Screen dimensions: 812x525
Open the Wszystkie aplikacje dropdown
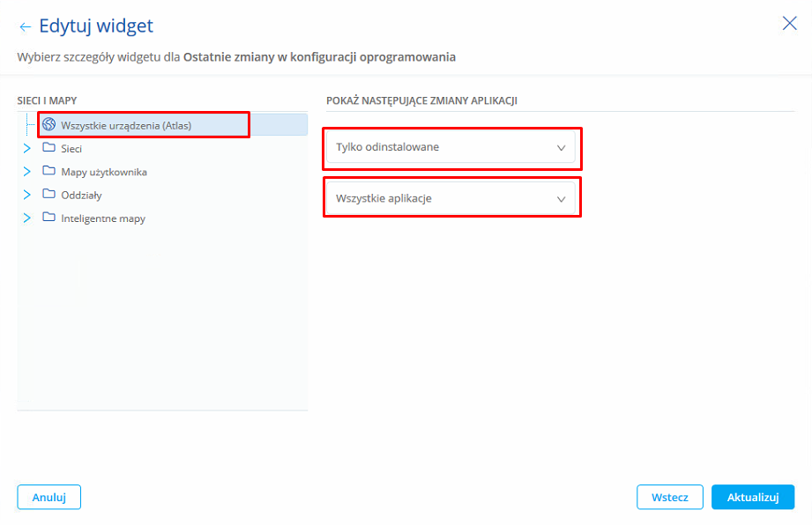coord(451,198)
